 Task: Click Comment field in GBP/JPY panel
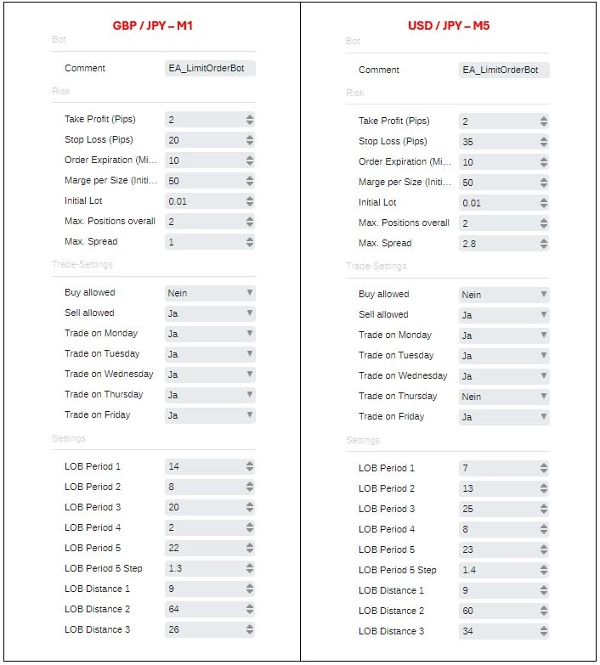pyautogui.click(x=210, y=69)
